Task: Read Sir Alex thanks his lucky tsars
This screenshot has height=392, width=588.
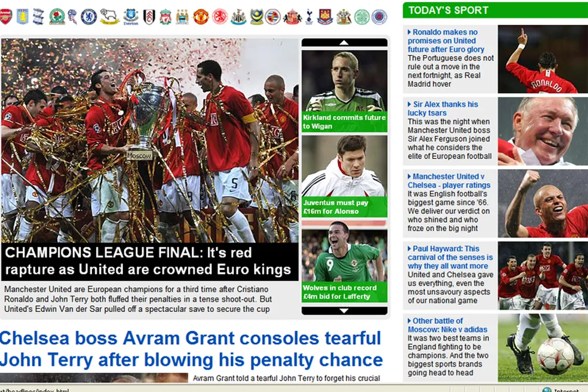Action: click(443, 109)
